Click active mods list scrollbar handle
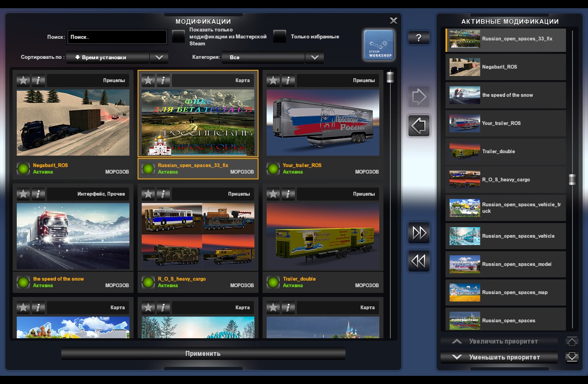 [x=572, y=179]
